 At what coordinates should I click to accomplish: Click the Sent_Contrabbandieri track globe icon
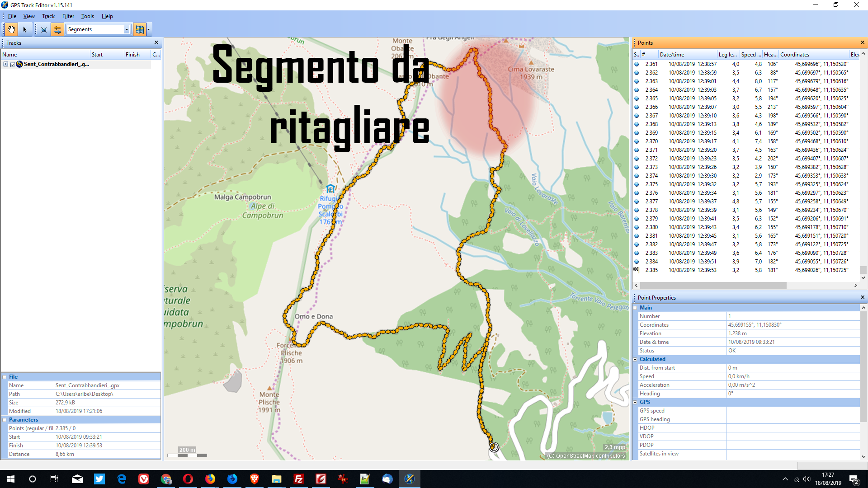(x=19, y=64)
